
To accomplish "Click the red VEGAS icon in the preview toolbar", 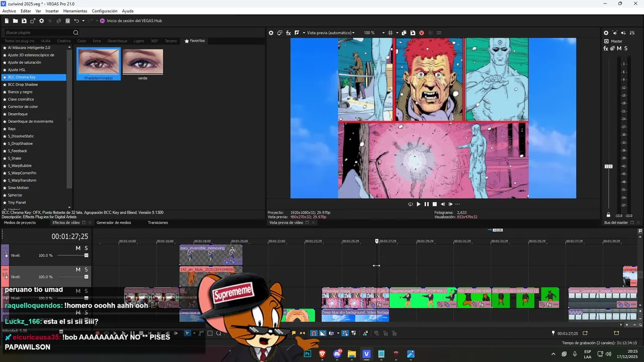I will click(x=422, y=33).
